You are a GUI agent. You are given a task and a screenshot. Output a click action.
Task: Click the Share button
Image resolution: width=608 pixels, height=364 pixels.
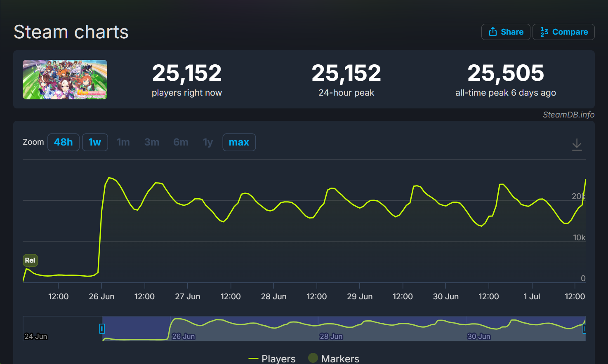(x=506, y=32)
